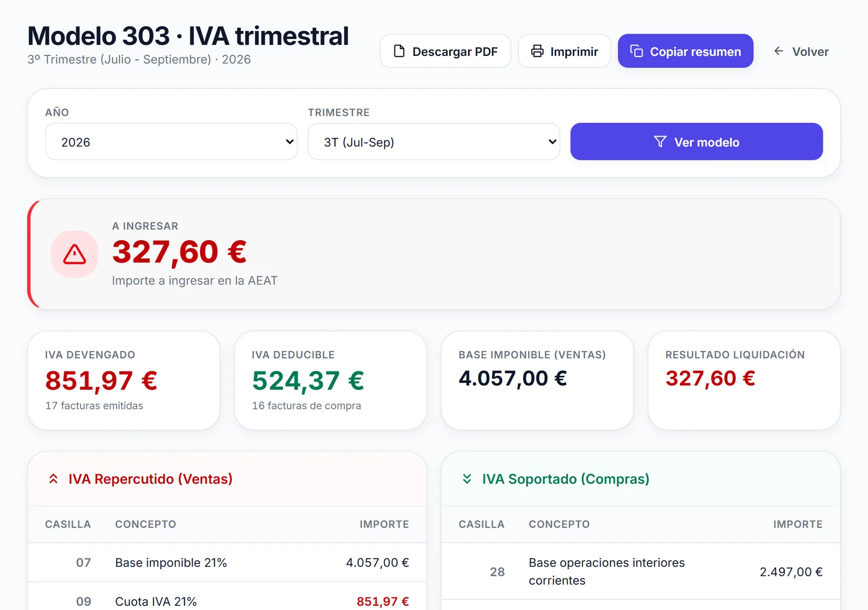Click the Base operaciones interiores corrientes cell
This screenshot has height=610, width=868.
pyautogui.click(x=607, y=572)
